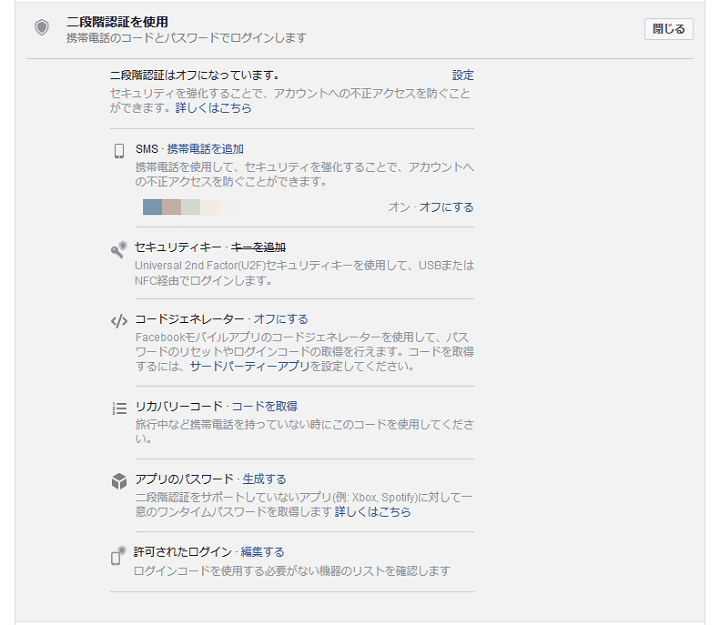Turn off the code generator via オフにする
720x625 pixels.
(x=281, y=319)
